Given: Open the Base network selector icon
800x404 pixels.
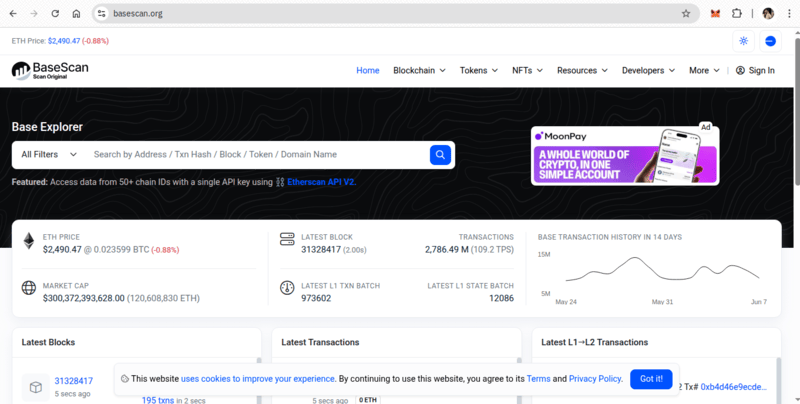Looking at the screenshot, I should click(x=770, y=41).
